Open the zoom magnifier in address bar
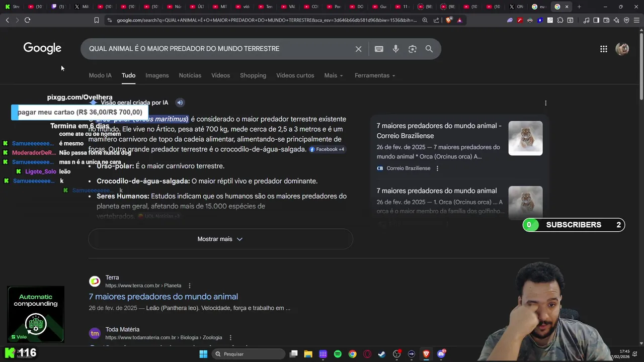Viewport: 644px width, 362px height. tap(425, 20)
